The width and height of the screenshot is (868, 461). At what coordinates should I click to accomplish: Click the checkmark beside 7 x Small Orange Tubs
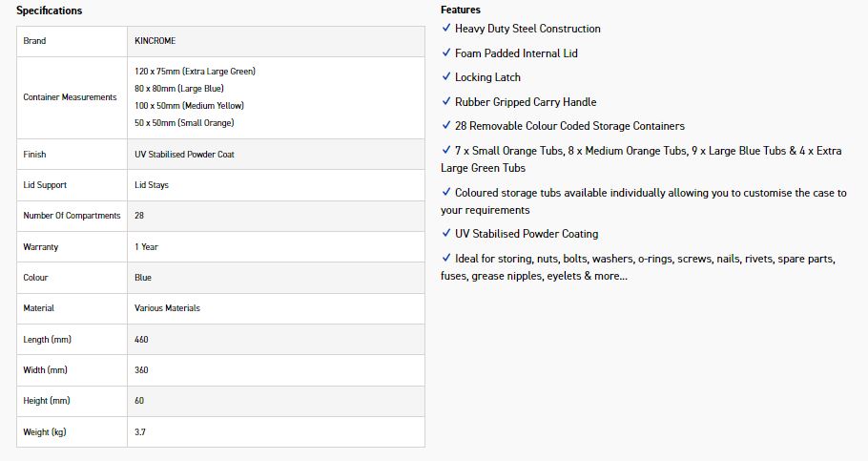tap(446, 150)
